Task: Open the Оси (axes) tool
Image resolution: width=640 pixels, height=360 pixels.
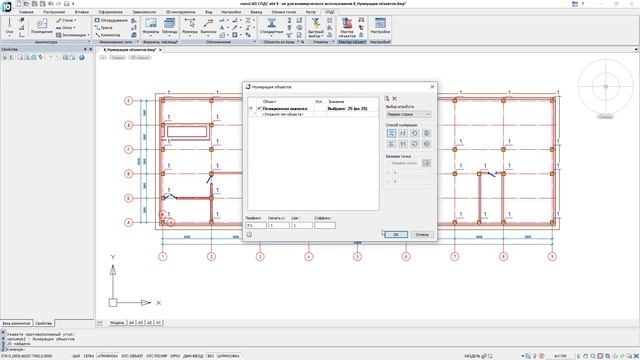Action: tap(9, 27)
